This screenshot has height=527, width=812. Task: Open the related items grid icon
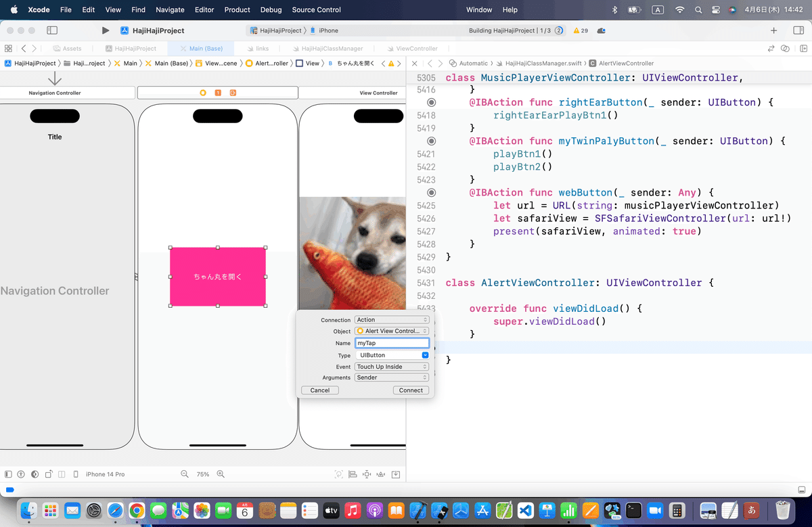pos(8,49)
